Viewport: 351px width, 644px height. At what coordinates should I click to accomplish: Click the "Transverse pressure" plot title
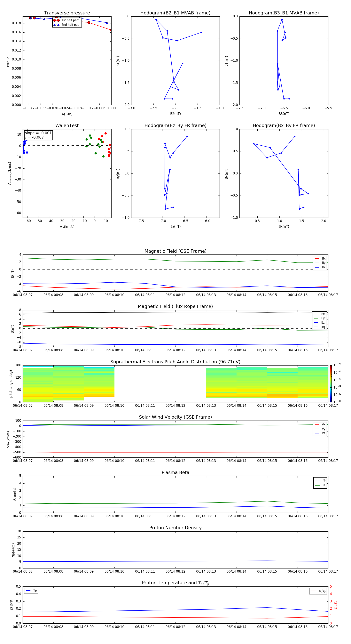pos(67,13)
